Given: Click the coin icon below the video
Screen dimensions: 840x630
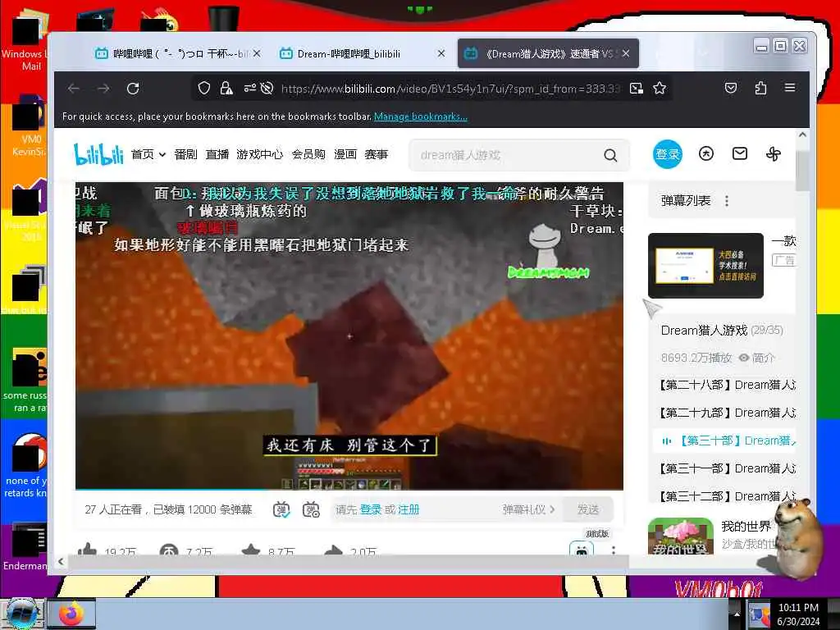Looking at the screenshot, I should pyautogui.click(x=169, y=550).
